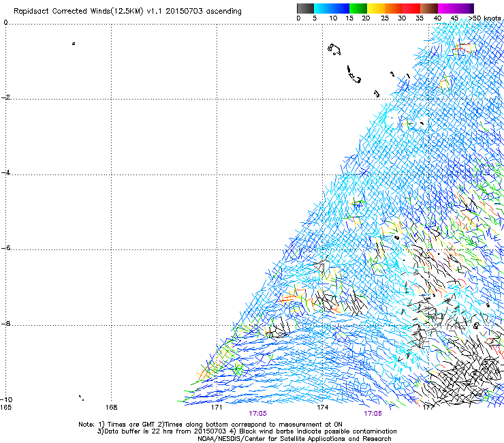Click the magenta 40-45 knots legend swatch

coord(447,8)
